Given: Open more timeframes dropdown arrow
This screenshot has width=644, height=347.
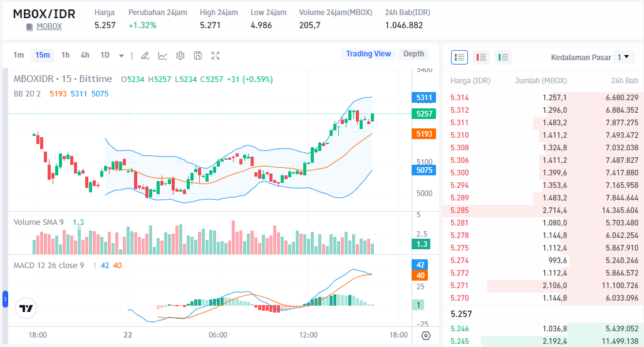Looking at the screenshot, I should pyautogui.click(x=122, y=56).
